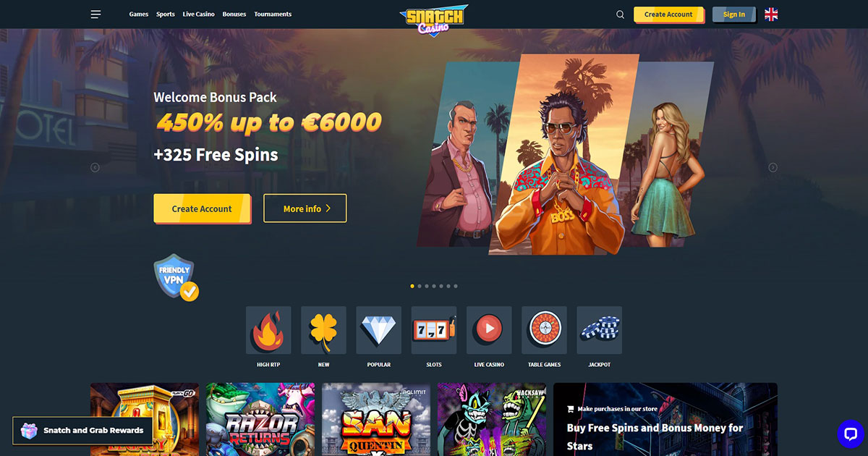Go to next banner slide arrow

(773, 167)
